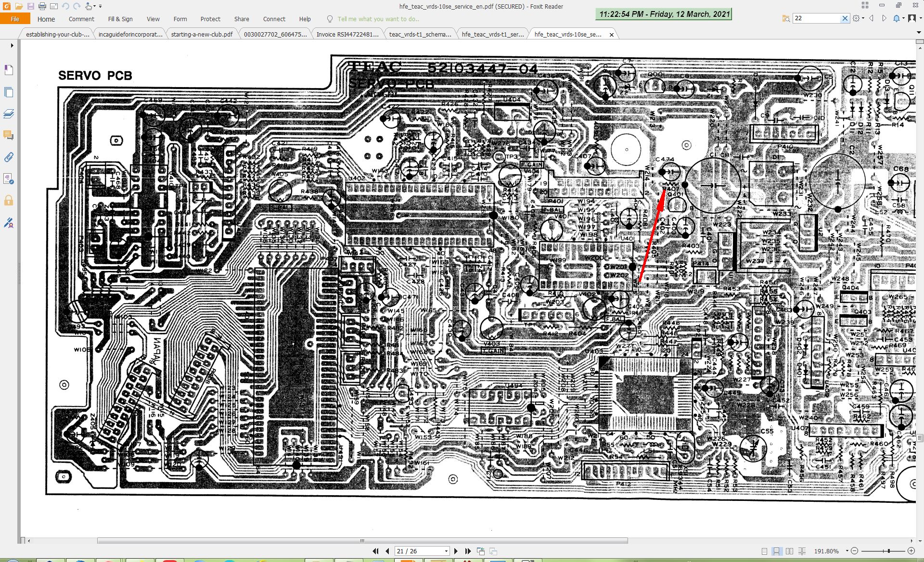Jump to the first page button
Screen dimensions: 924x562
[375, 551]
